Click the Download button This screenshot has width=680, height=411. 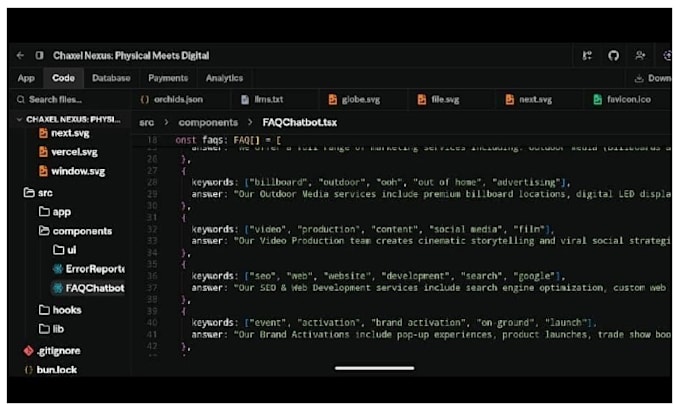[x=653, y=78]
